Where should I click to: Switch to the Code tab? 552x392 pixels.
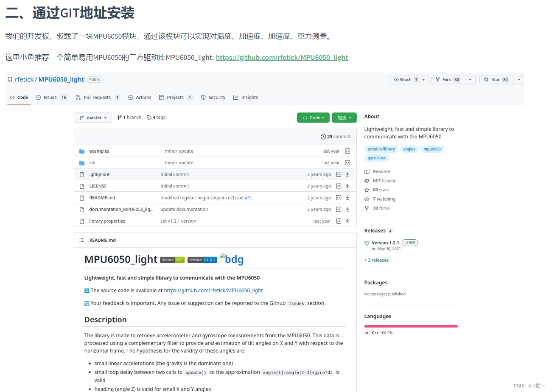(x=19, y=97)
